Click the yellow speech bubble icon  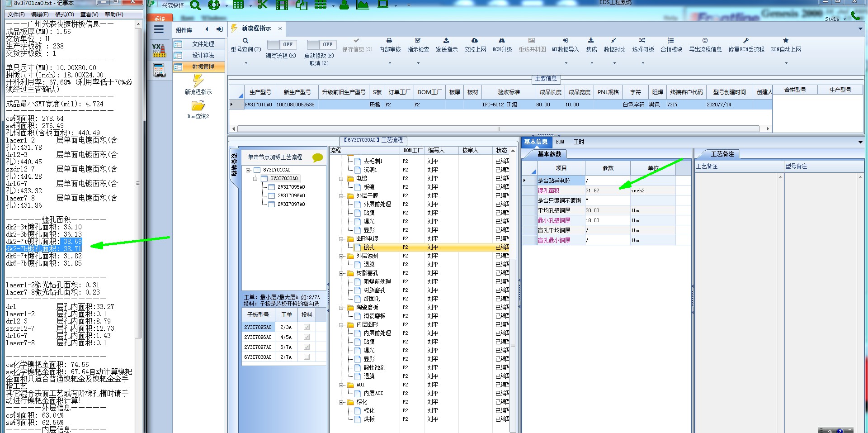[x=318, y=157]
